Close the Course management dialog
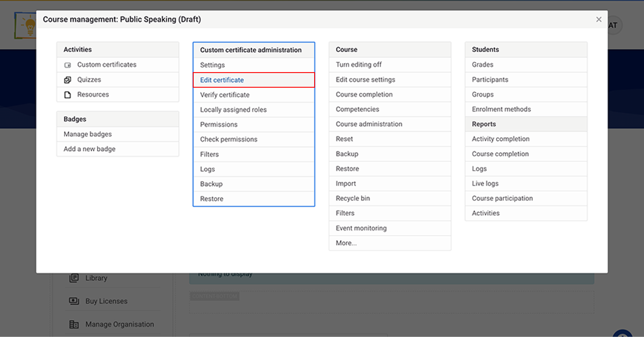644x337 pixels. [599, 19]
